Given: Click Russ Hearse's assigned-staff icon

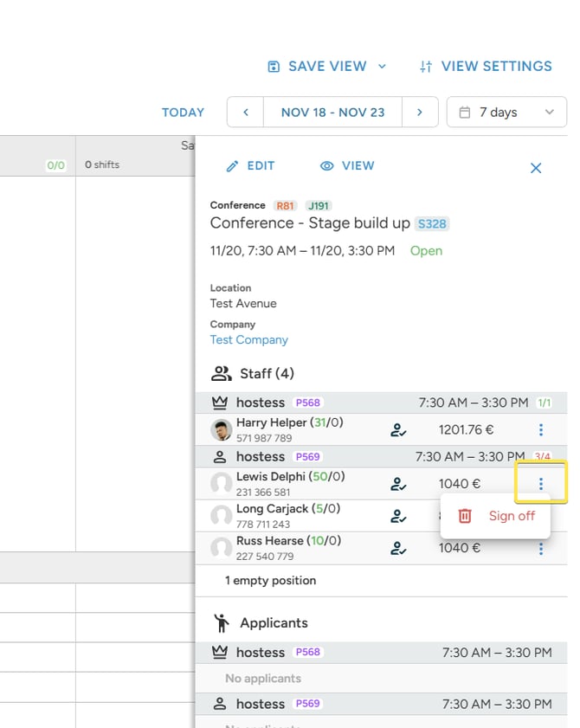Looking at the screenshot, I should tap(398, 548).
